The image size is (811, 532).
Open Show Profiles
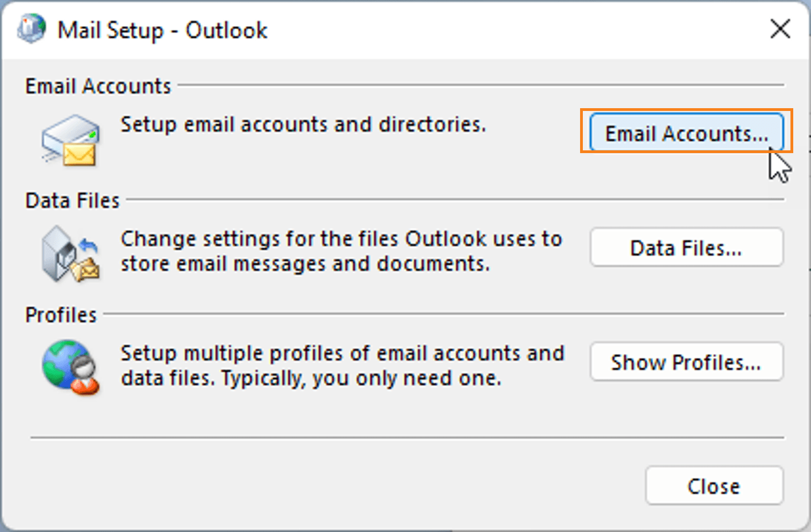[x=686, y=362]
